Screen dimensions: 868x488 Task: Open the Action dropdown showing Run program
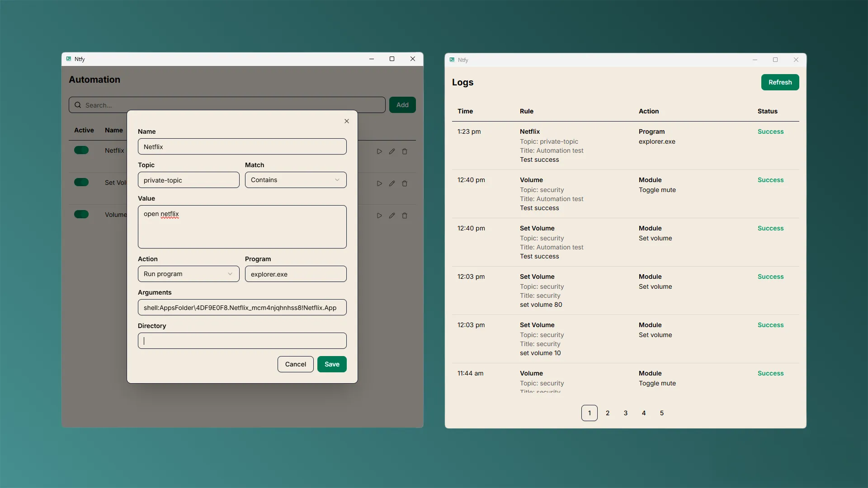189,274
